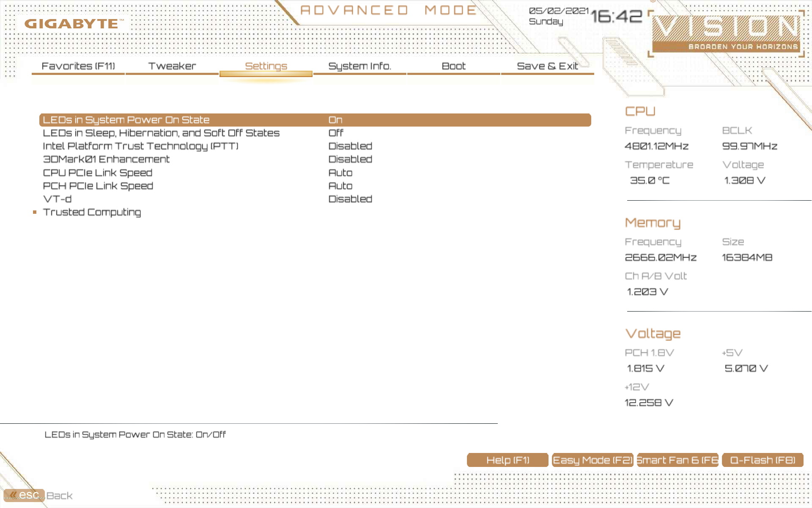
Task: Change Intel Platform Trust Technology value
Action: pyautogui.click(x=350, y=146)
